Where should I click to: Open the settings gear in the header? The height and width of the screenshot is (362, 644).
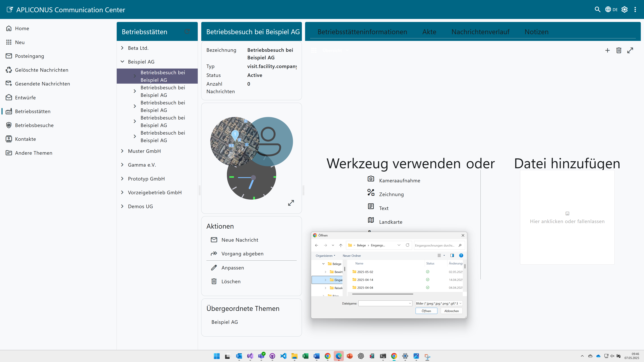[x=625, y=10]
